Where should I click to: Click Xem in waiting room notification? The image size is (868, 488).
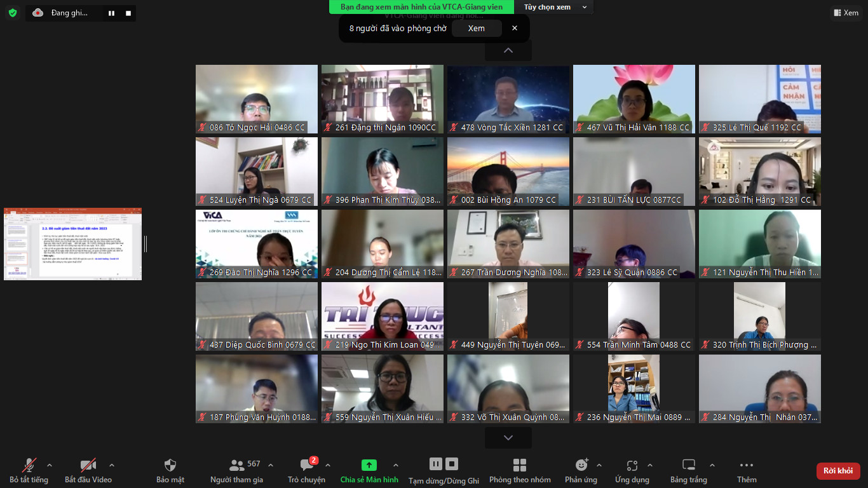click(x=477, y=28)
